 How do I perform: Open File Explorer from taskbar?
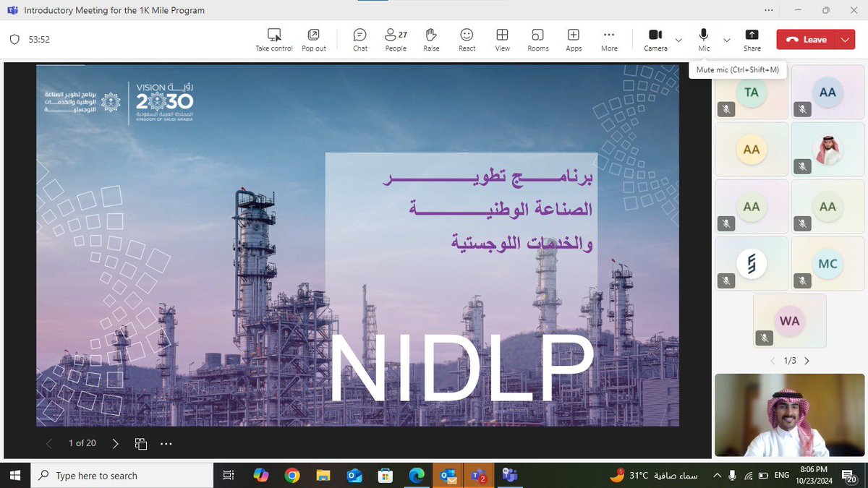point(323,475)
